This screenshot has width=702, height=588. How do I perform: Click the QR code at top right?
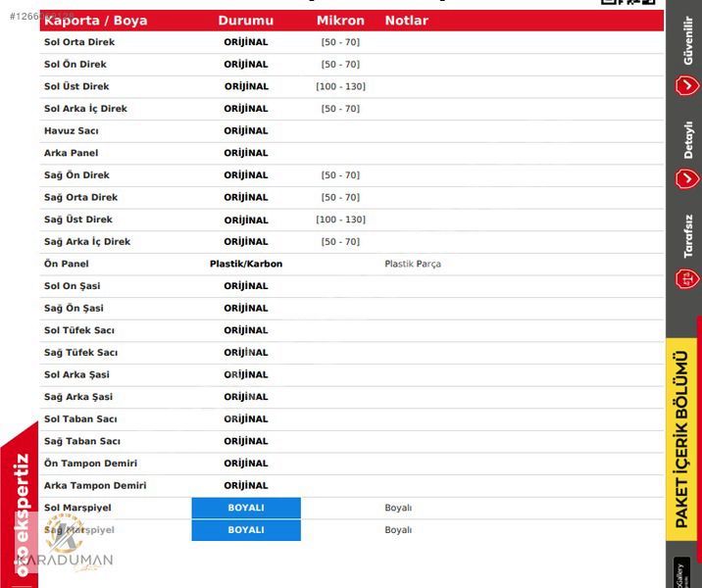point(628,3)
